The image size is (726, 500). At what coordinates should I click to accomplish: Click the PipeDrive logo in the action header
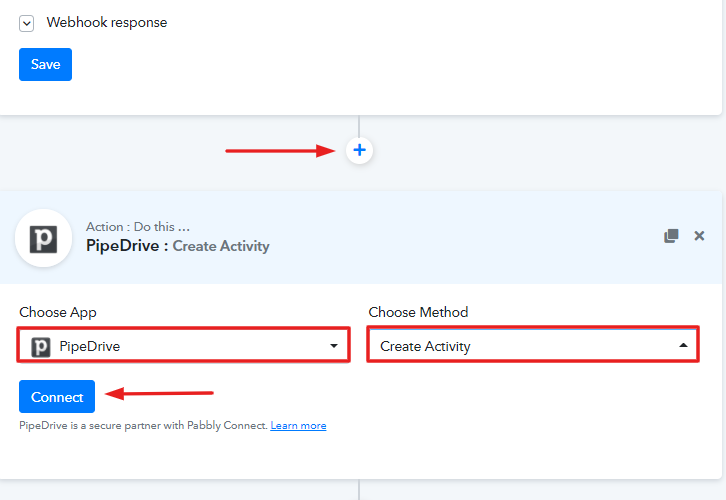[44, 238]
